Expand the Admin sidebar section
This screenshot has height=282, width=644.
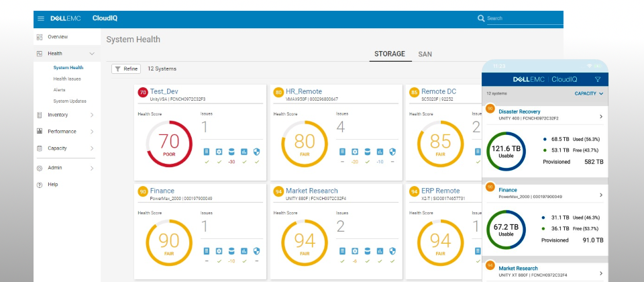point(92,168)
